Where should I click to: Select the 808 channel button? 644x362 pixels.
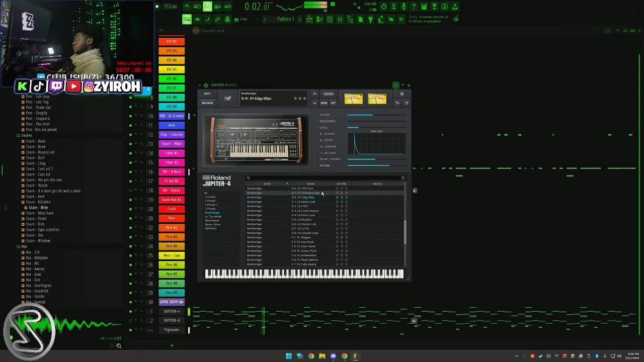172,116
